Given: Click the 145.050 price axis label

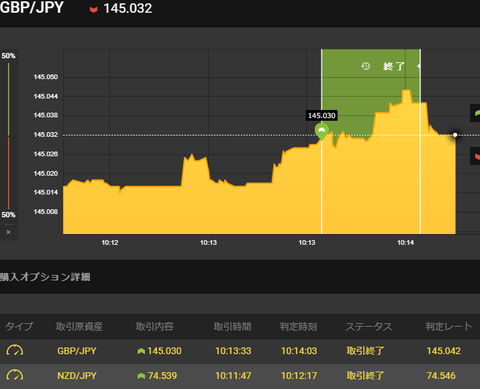Looking at the screenshot, I should point(46,77).
